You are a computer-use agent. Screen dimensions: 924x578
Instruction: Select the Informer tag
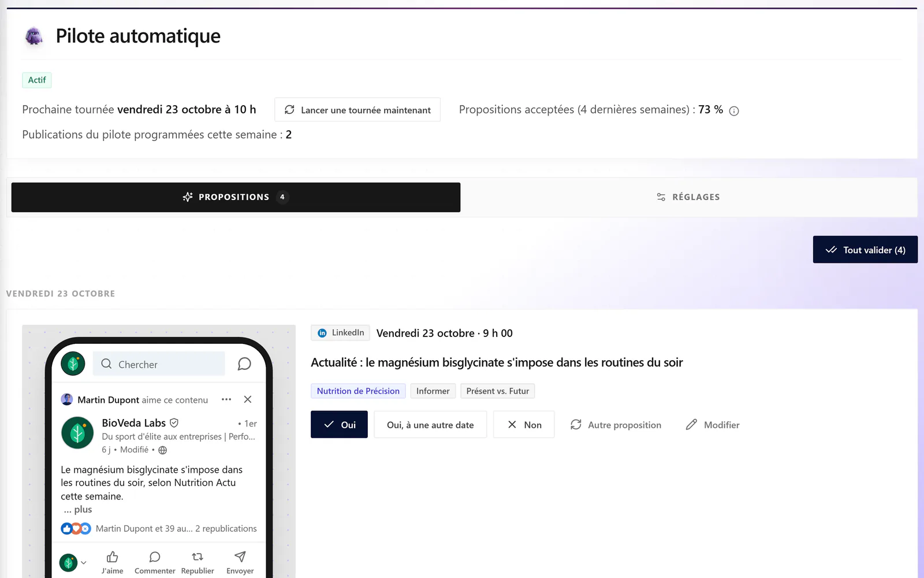click(433, 391)
